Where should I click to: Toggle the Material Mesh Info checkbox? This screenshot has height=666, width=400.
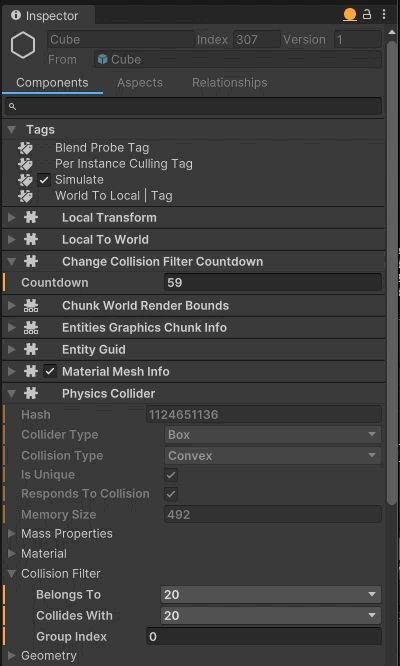pyautogui.click(x=50, y=372)
